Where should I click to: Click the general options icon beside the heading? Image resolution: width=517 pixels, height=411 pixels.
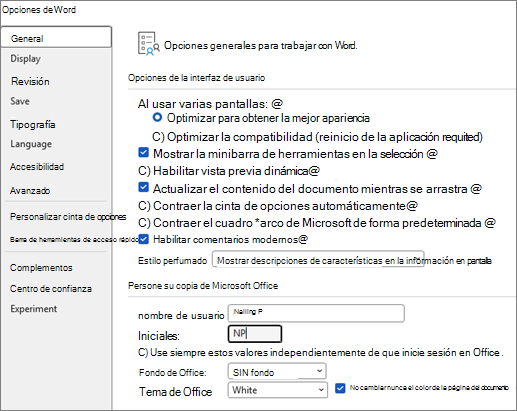coord(148,44)
